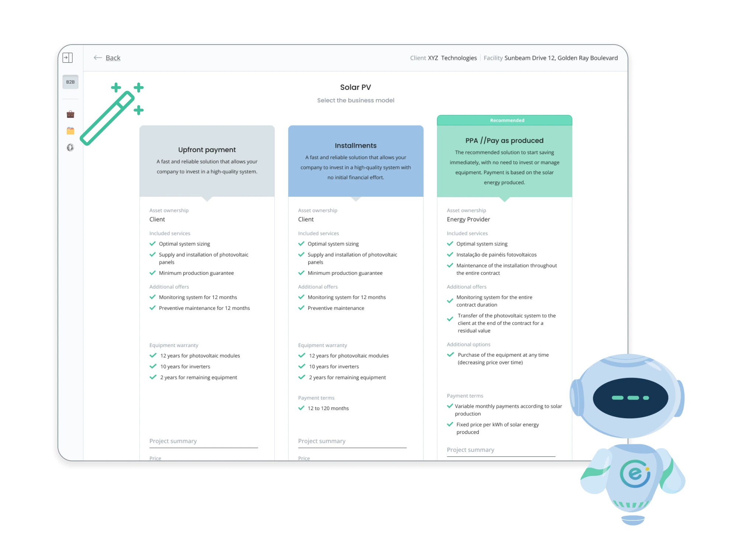Expand Project summary under Installments

coord(322,441)
